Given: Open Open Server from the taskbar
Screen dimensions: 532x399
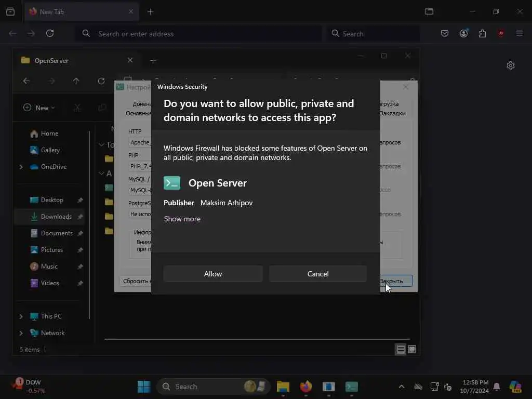Looking at the screenshot, I should (352, 387).
